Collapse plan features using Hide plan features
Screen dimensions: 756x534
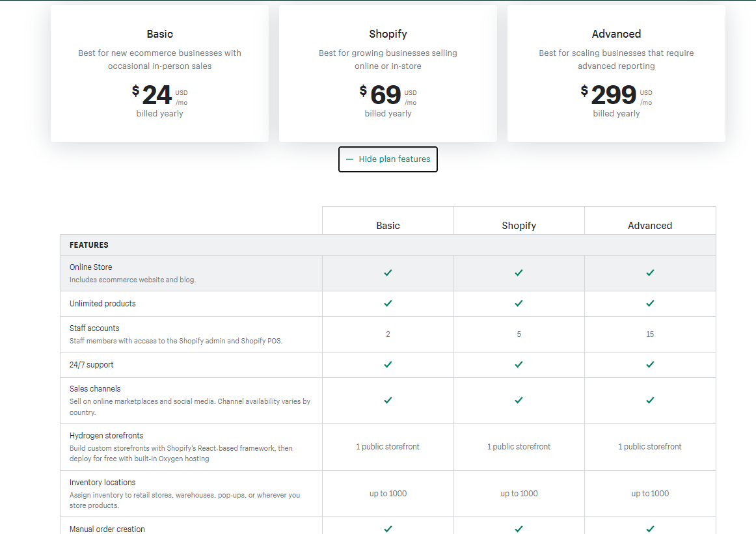coord(388,159)
